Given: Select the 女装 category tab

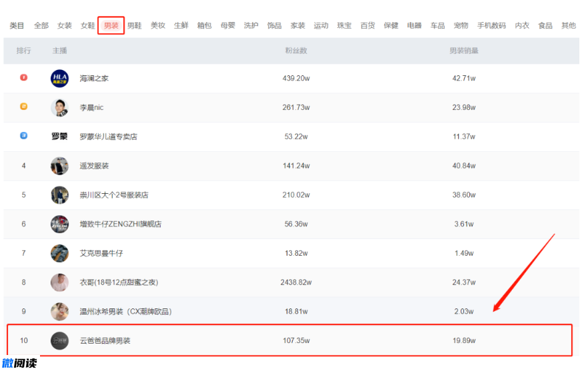Looking at the screenshot, I should coord(65,25).
